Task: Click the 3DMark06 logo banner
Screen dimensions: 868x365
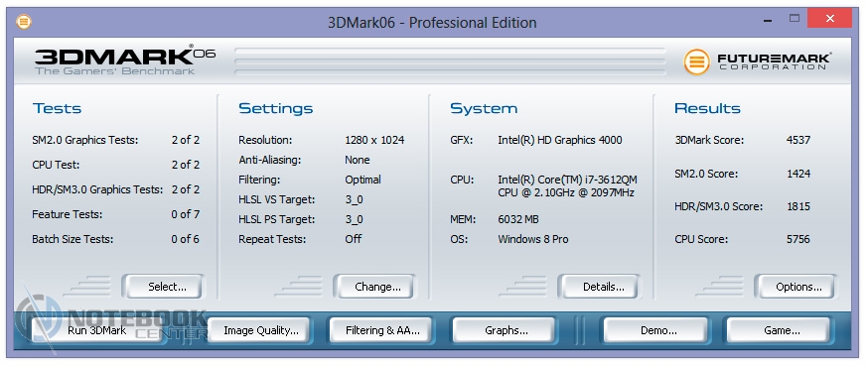Action: [x=125, y=60]
